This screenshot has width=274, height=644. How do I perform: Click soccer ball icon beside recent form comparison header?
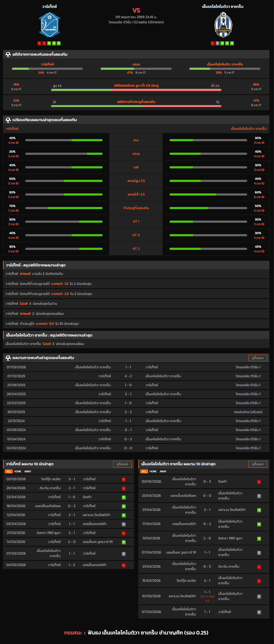coord(8,120)
